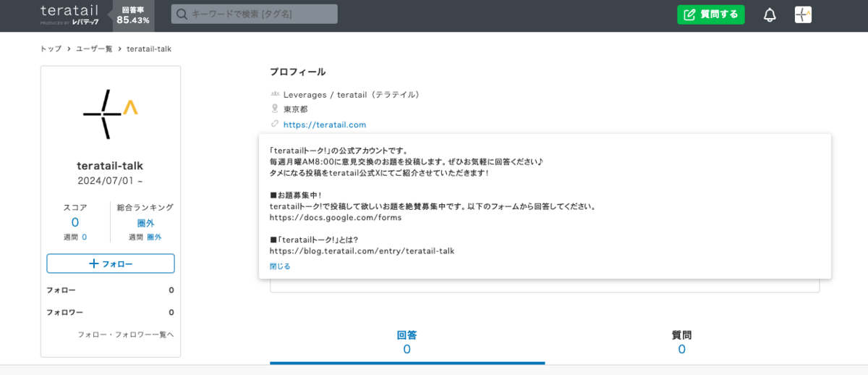Switch to the 回答 tab
Screen dimensions: 868x375
pos(407,342)
